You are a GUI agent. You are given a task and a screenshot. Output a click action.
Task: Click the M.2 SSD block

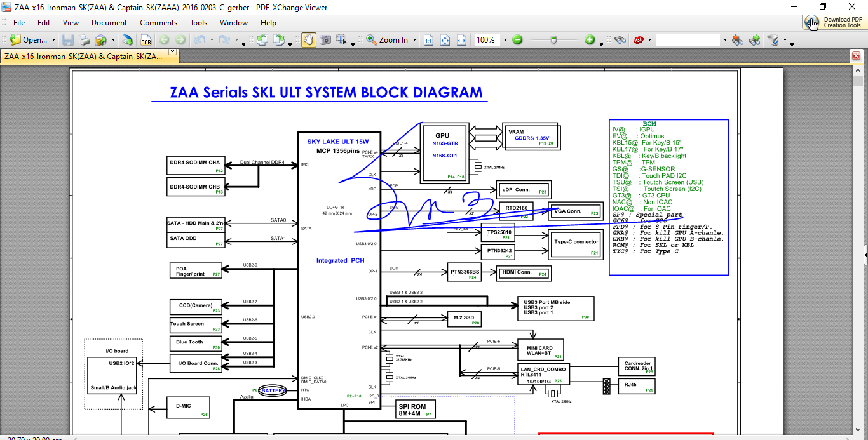coord(464,319)
